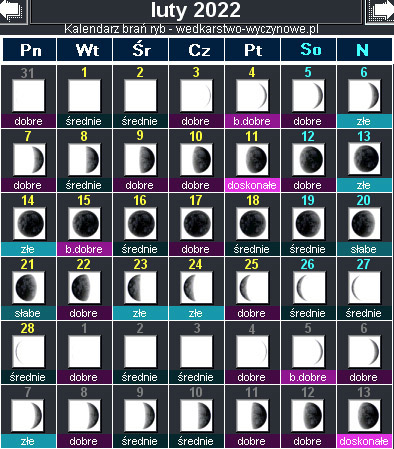The width and height of the screenshot is (394, 449).
Task: Go to previous month with left arrow
Action: [x=12, y=11]
